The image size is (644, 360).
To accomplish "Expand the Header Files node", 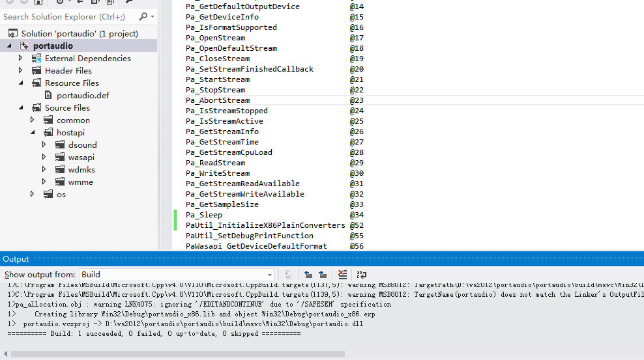I will point(21,70).
